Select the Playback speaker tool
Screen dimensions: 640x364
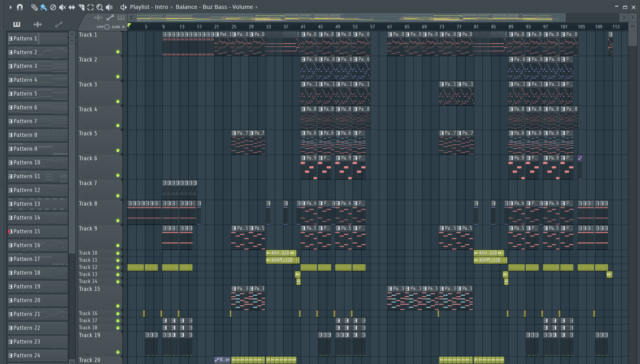point(109,7)
